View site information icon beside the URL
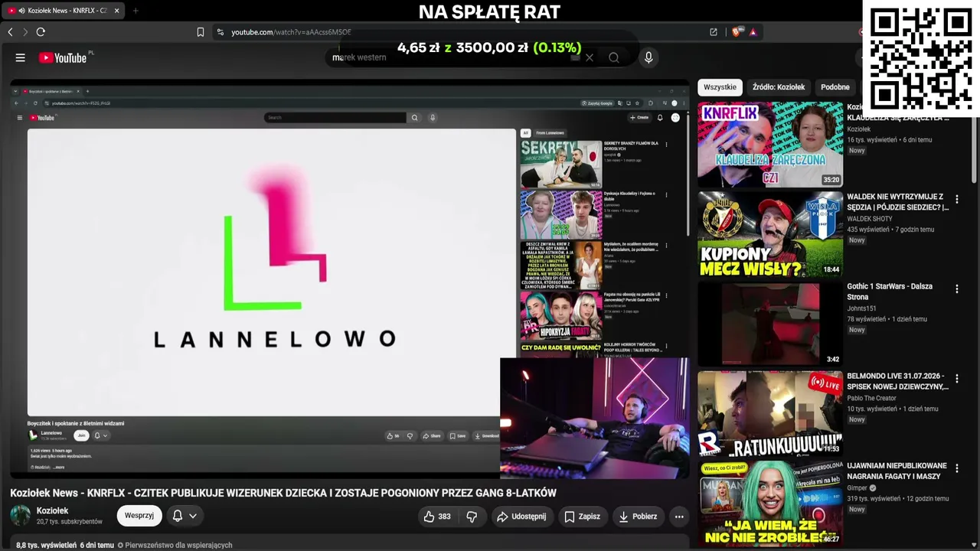 point(220,32)
